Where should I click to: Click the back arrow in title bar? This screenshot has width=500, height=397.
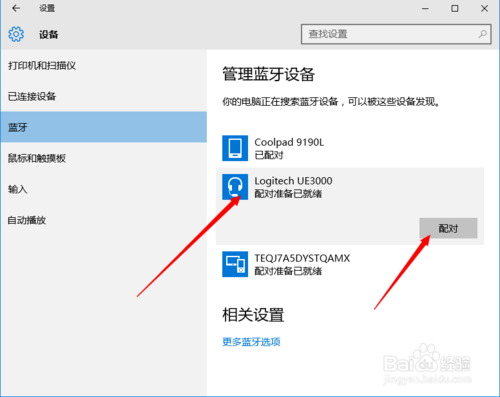tap(16, 8)
